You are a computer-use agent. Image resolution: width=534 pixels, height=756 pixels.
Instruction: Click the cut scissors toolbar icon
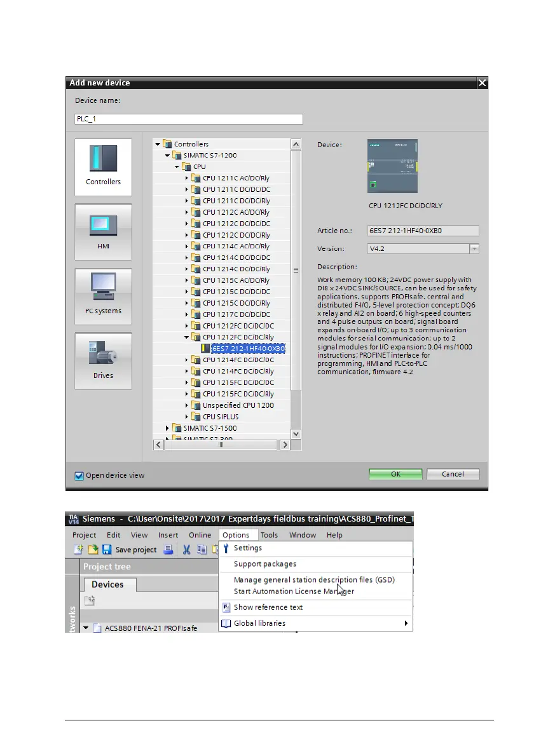click(187, 549)
